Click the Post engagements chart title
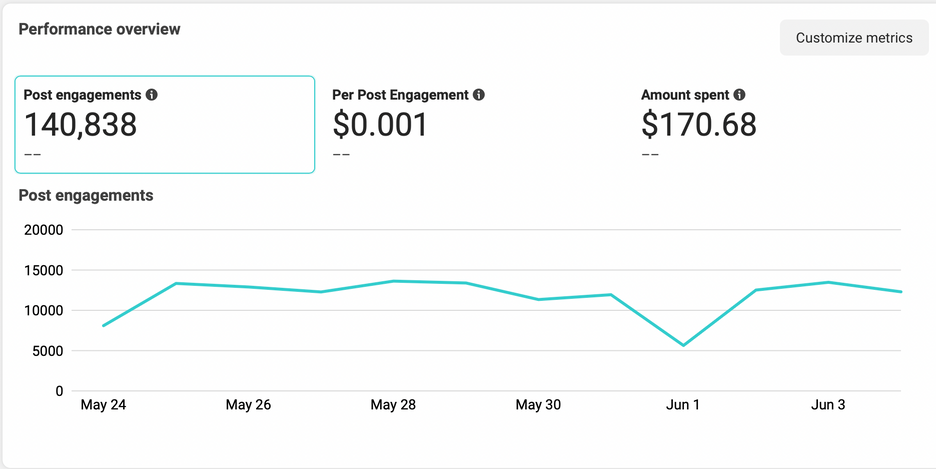This screenshot has height=469, width=936. tap(86, 195)
